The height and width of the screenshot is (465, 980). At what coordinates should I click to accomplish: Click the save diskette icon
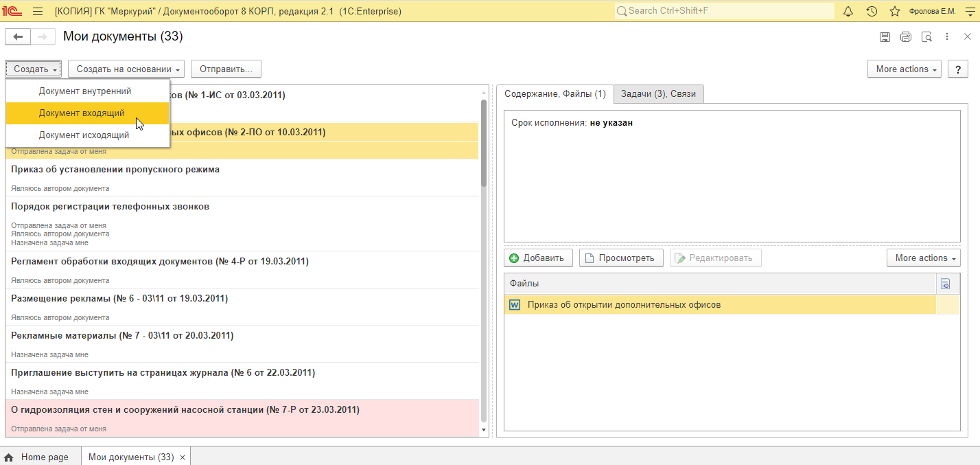click(x=885, y=37)
